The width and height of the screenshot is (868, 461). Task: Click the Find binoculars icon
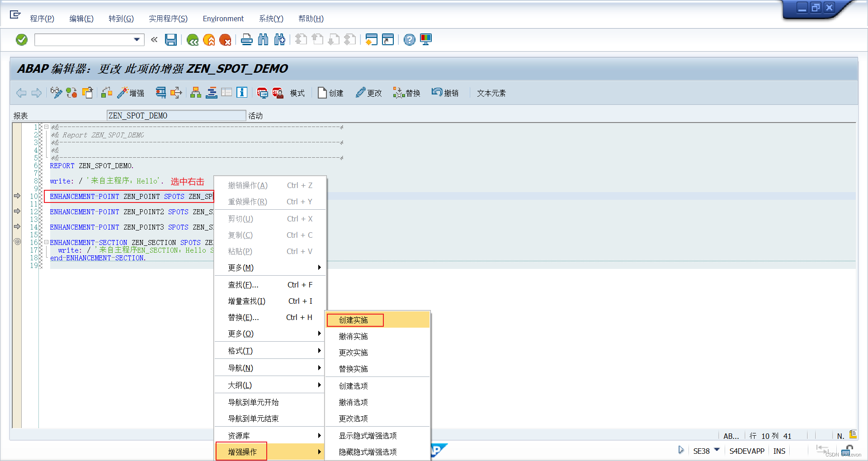point(263,40)
